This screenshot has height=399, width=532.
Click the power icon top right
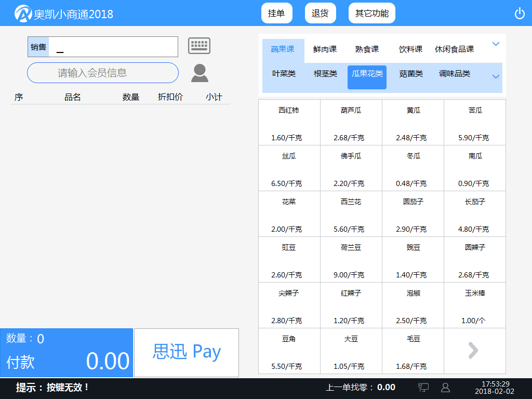[x=520, y=14]
